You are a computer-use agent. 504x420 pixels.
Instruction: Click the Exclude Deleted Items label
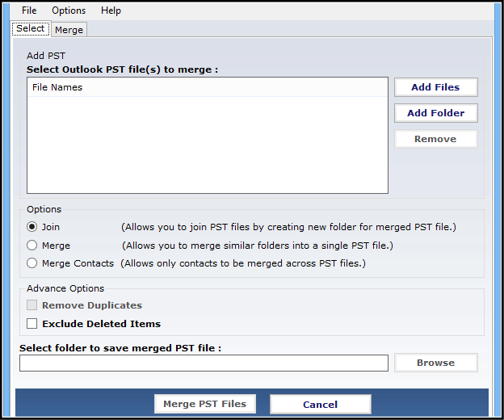tap(101, 324)
